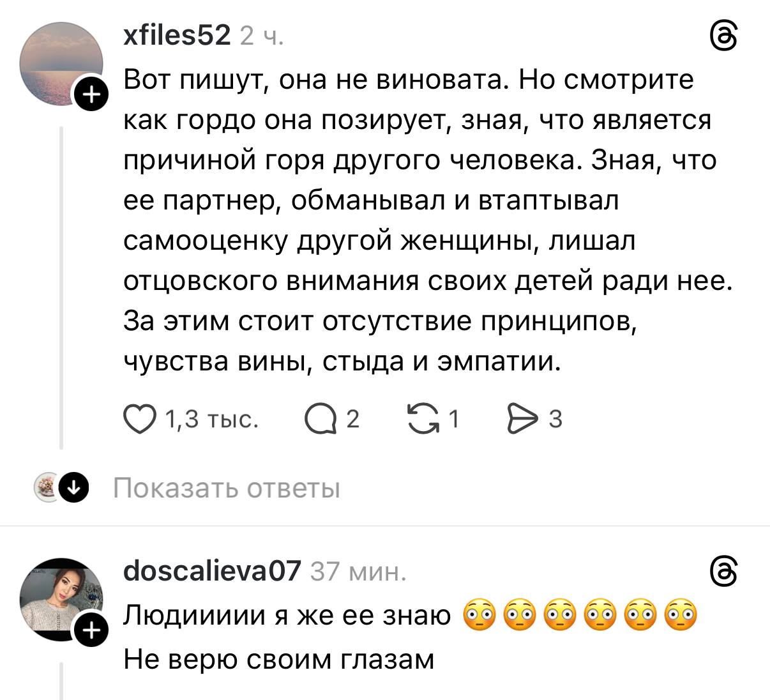Open the xfiles52 username link

pyautogui.click(x=177, y=35)
